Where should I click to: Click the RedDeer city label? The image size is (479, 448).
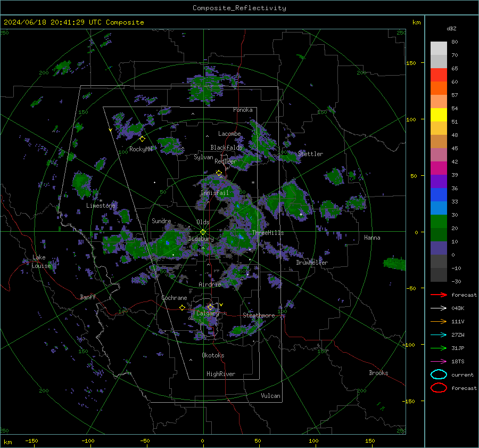pos(226,161)
